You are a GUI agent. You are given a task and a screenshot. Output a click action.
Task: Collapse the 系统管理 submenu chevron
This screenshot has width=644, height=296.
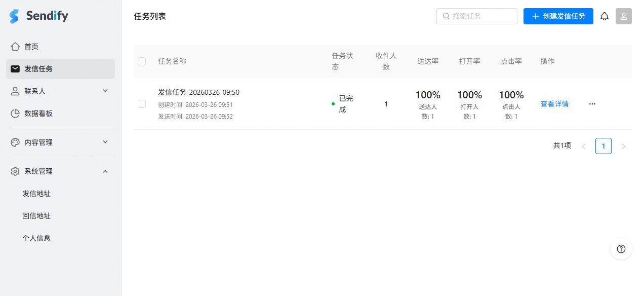point(105,171)
